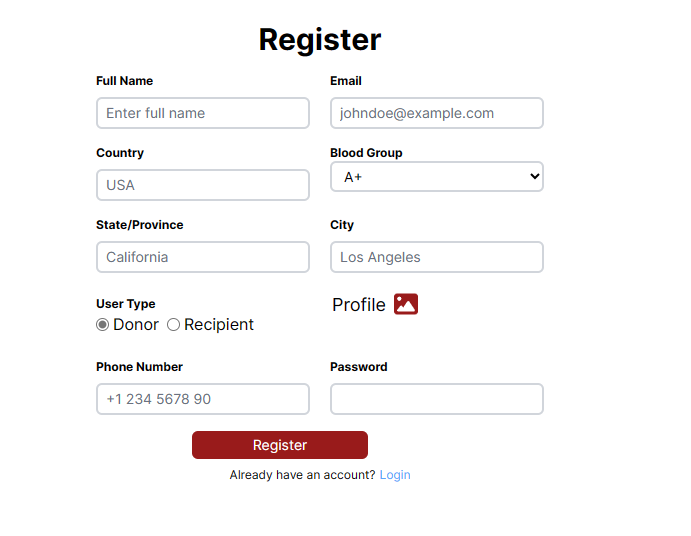Click the City input field
Image resolution: width=691 pixels, height=536 pixels.
pyautogui.click(x=436, y=257)
